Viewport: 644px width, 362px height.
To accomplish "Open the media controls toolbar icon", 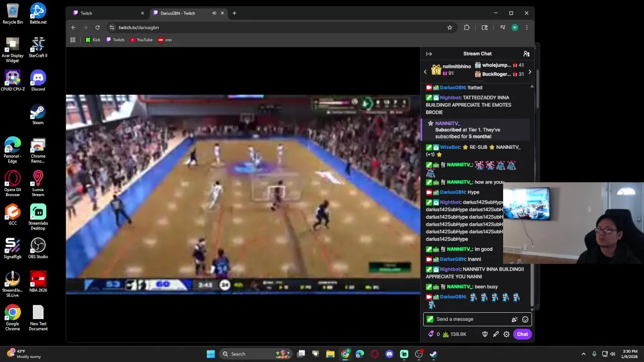I will pyautogui.click(x=502, y=28).
